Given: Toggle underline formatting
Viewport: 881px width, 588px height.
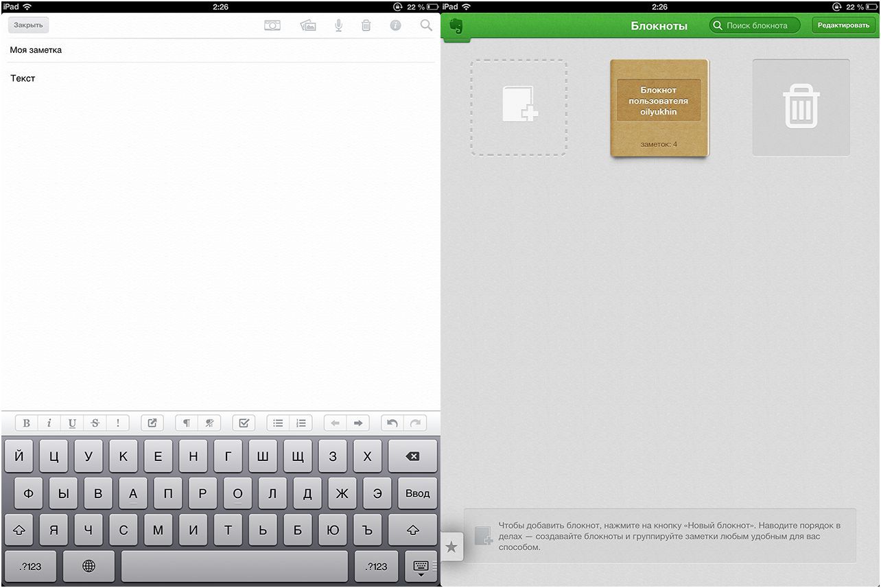Looking at the screenshot, I should pos(72,423).
